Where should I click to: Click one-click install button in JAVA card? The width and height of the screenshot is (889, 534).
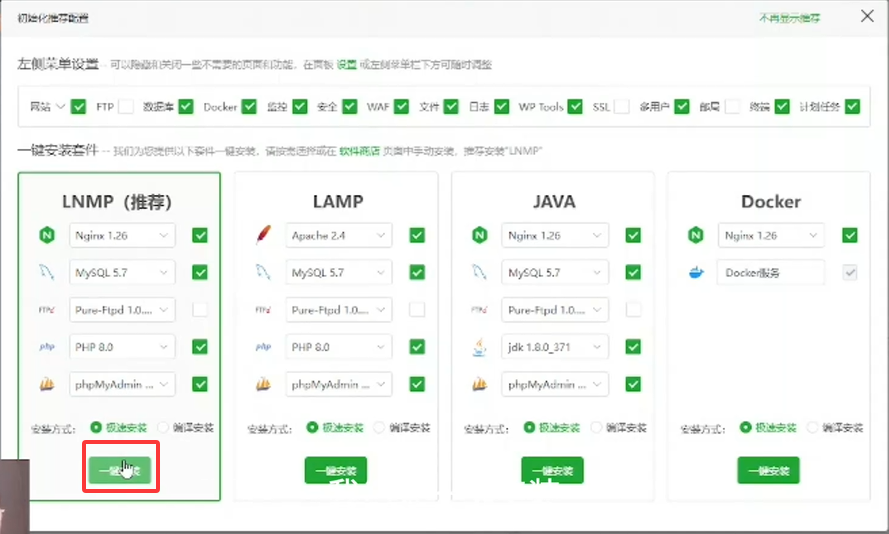[x=552, y=471]
